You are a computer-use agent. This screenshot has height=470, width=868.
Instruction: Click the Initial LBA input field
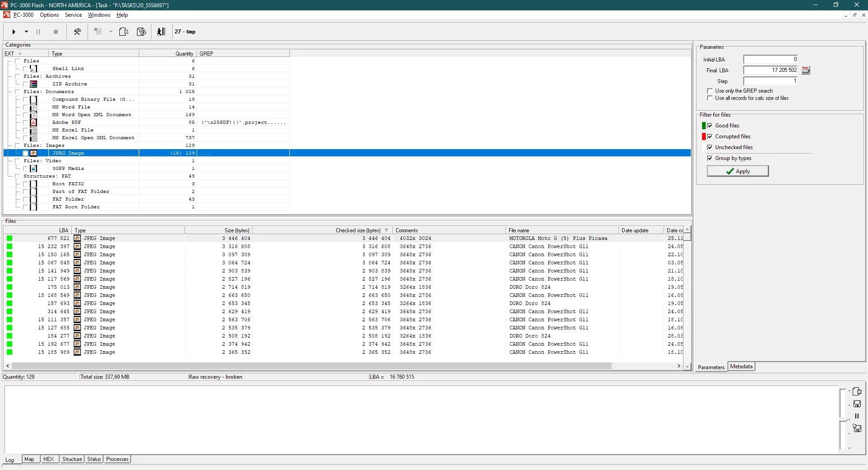[x=770, y=59]
